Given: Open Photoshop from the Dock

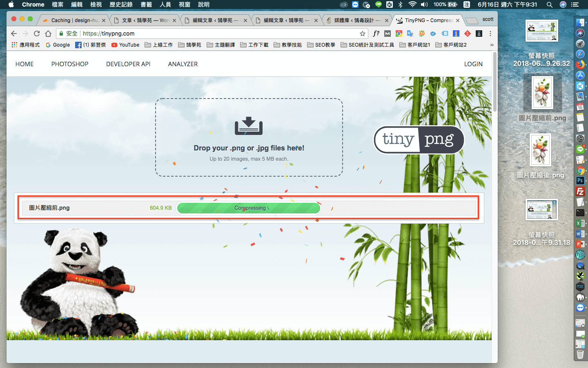Looking at the screenshot, I should (x=580, y=180).
